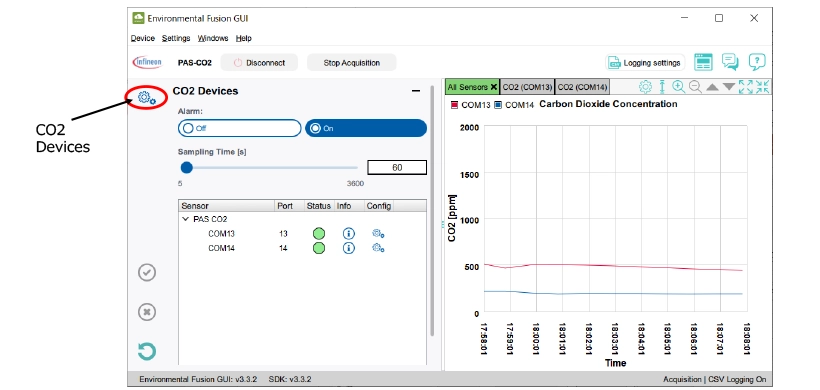Click the Port column header

(290, 206)
